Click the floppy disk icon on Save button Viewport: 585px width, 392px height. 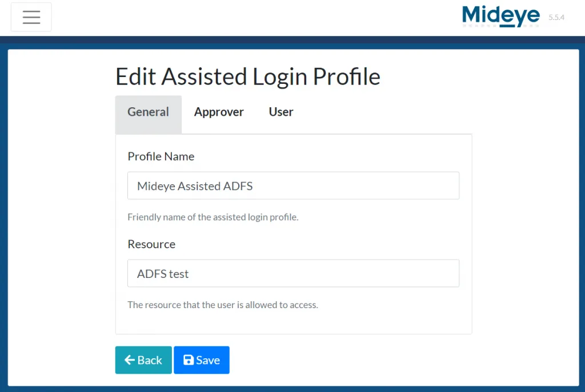click(x=189, y=359)
